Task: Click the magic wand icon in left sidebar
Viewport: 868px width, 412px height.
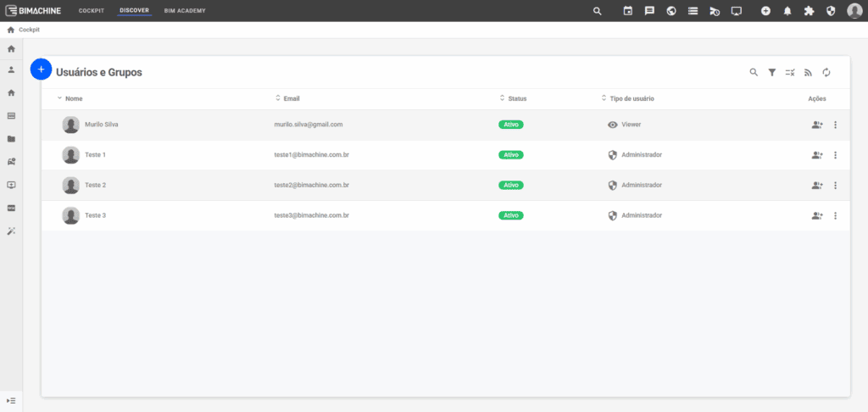Action: click(x=11, y=231)
